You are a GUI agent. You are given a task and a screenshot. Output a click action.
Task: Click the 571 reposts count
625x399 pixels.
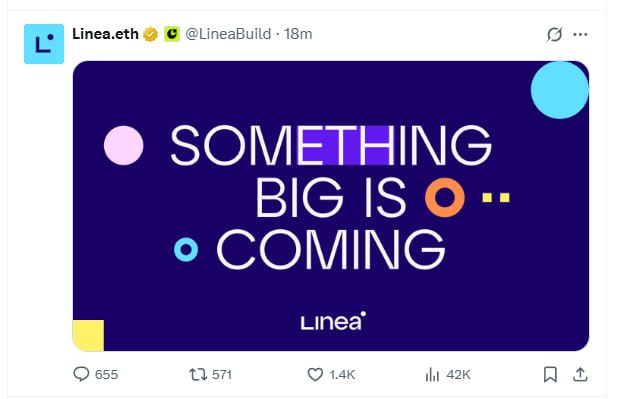(x=222, y=375)
